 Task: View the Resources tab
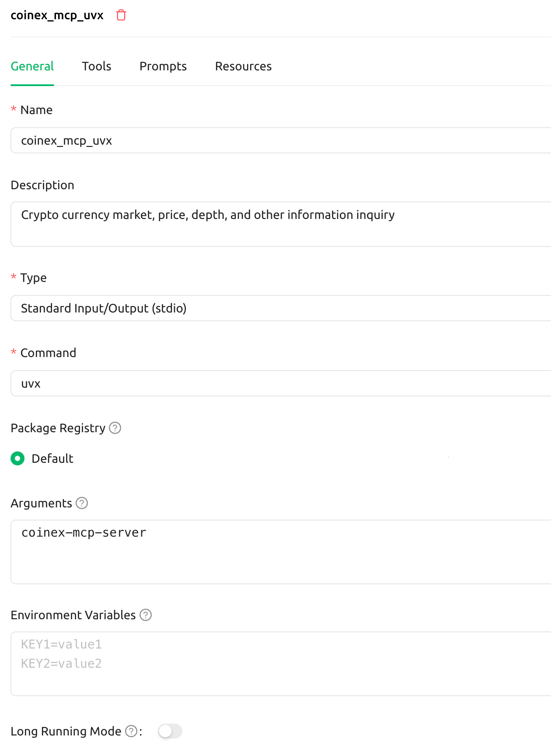tap(243, 66)
